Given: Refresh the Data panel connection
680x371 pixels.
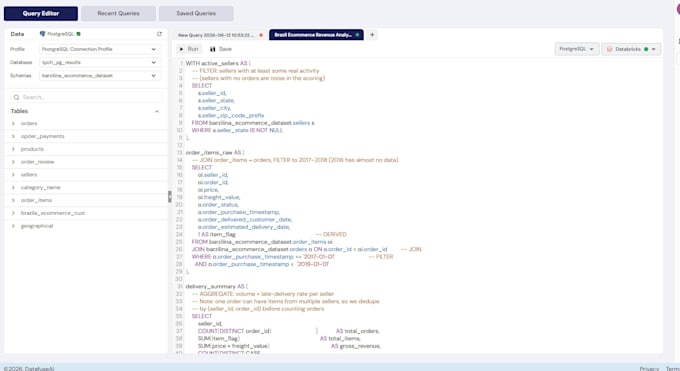Looking at the screenshot, I should pos(159,34).
